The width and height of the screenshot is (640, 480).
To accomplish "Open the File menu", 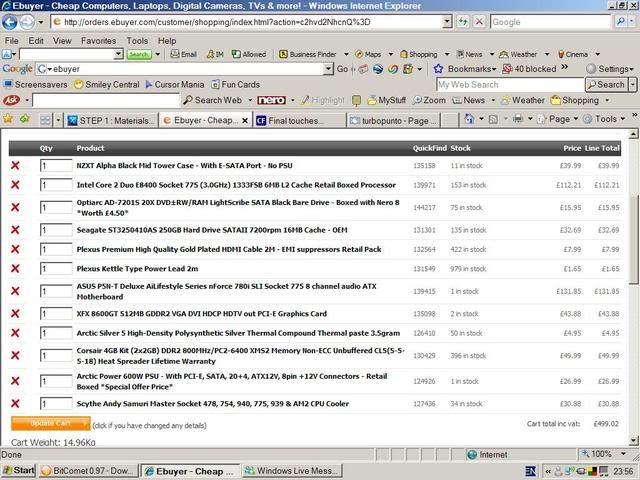I will [11, 41].
